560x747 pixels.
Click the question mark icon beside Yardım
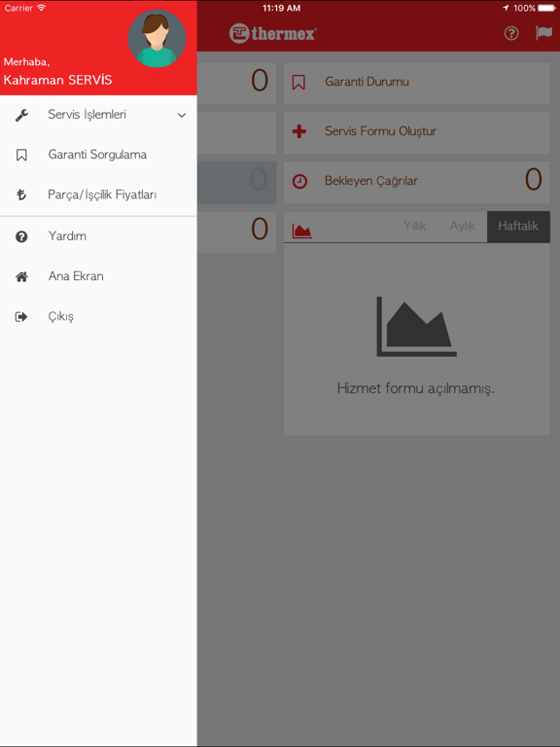[21, 236]
